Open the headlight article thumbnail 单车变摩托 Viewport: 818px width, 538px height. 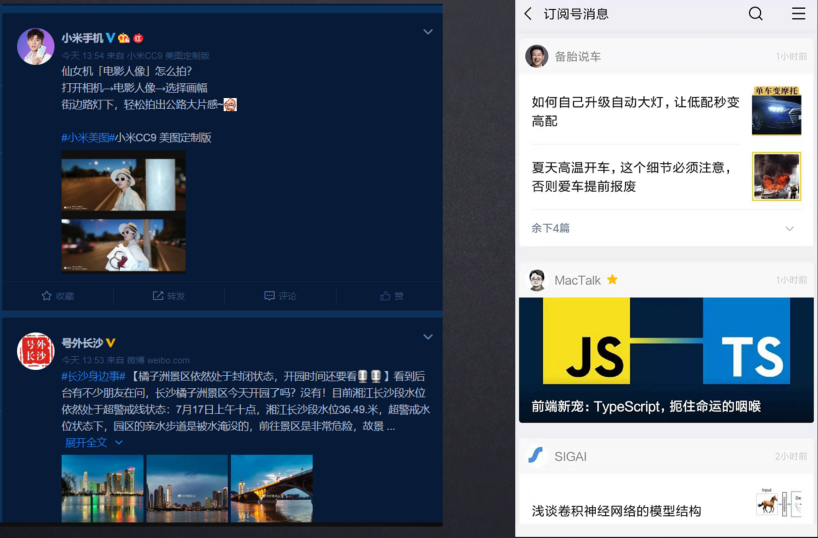(776, 111)
